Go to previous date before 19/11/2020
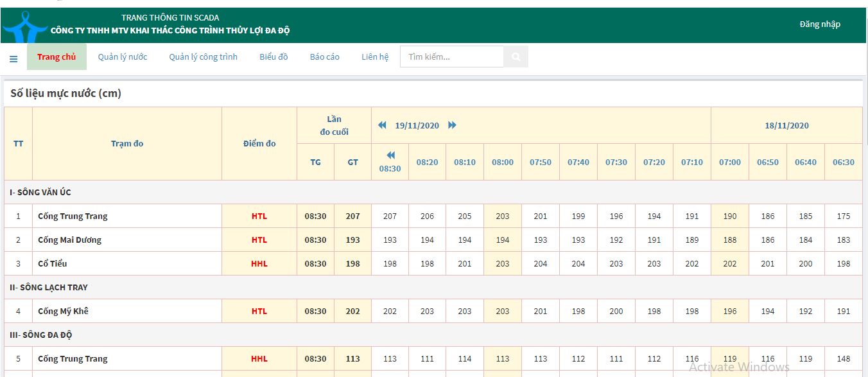Viewport: 868px width, 377px height. [x=382, y=125]
